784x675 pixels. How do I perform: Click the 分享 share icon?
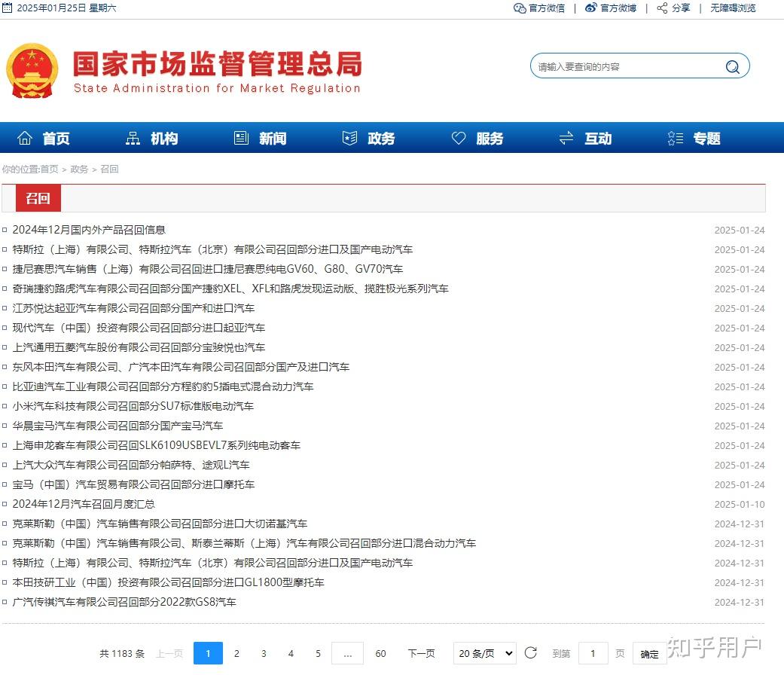[660, 8]
